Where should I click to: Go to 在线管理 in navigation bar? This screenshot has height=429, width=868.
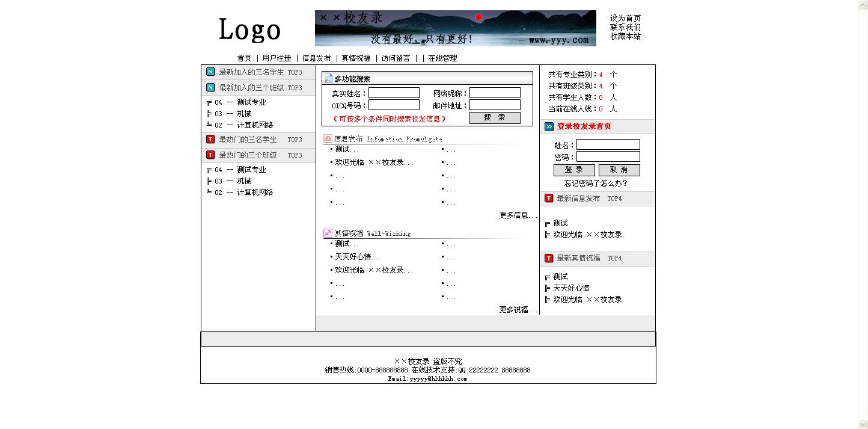tap(442, 58)
